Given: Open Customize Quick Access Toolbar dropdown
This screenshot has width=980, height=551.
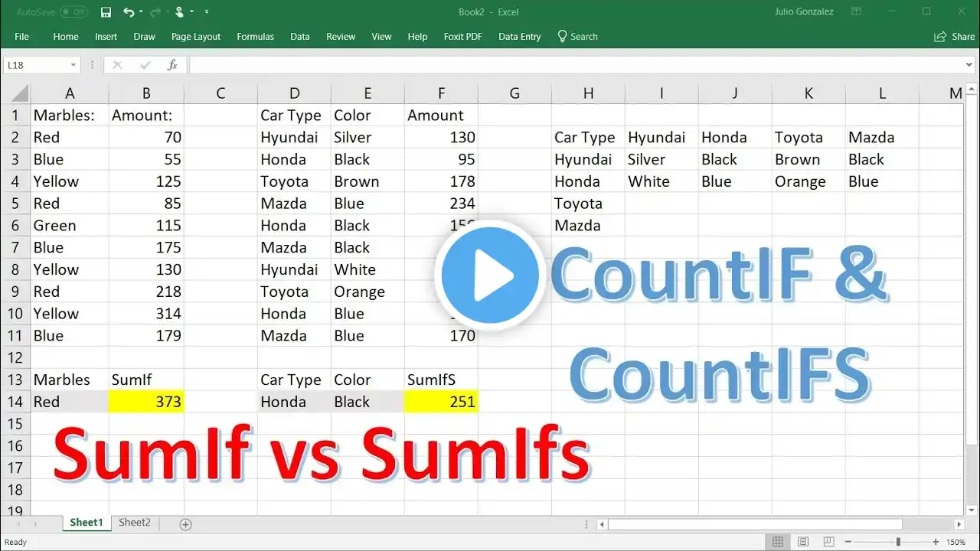Looking at the screenshot, I should pos(207,12).
